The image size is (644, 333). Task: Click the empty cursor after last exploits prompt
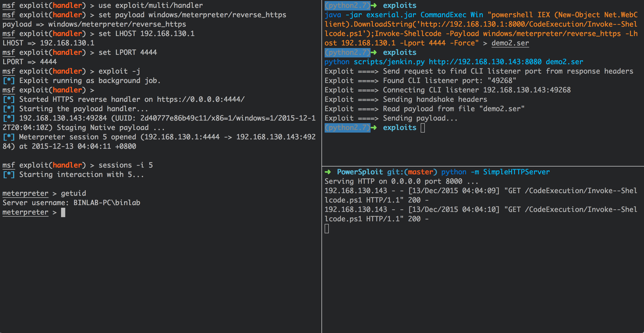pos(423,128)
